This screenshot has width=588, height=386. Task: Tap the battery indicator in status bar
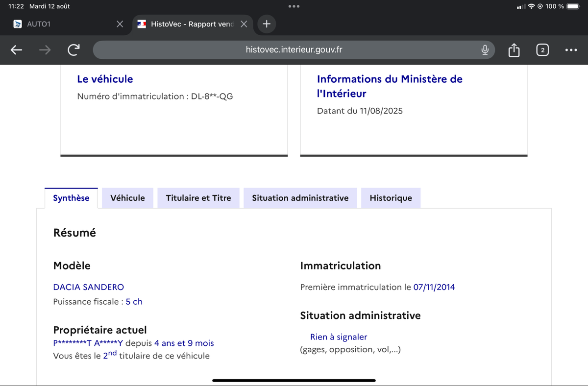click(573, 6)
